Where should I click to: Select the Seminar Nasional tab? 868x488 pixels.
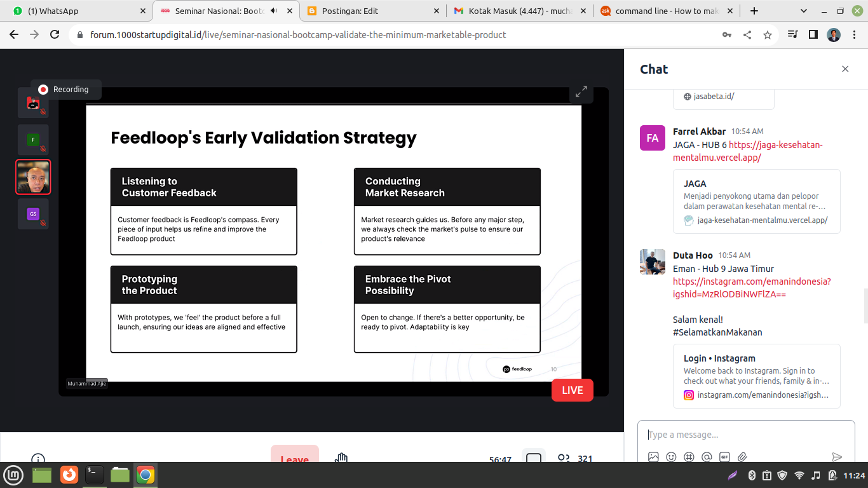pyautogui.click(x=226, y=11)
